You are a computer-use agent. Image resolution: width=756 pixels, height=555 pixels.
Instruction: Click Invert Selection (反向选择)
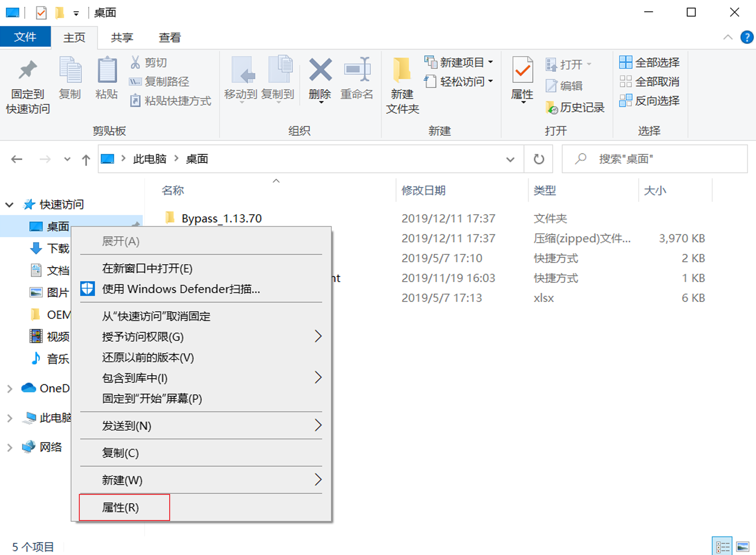[x=649, y=100]
